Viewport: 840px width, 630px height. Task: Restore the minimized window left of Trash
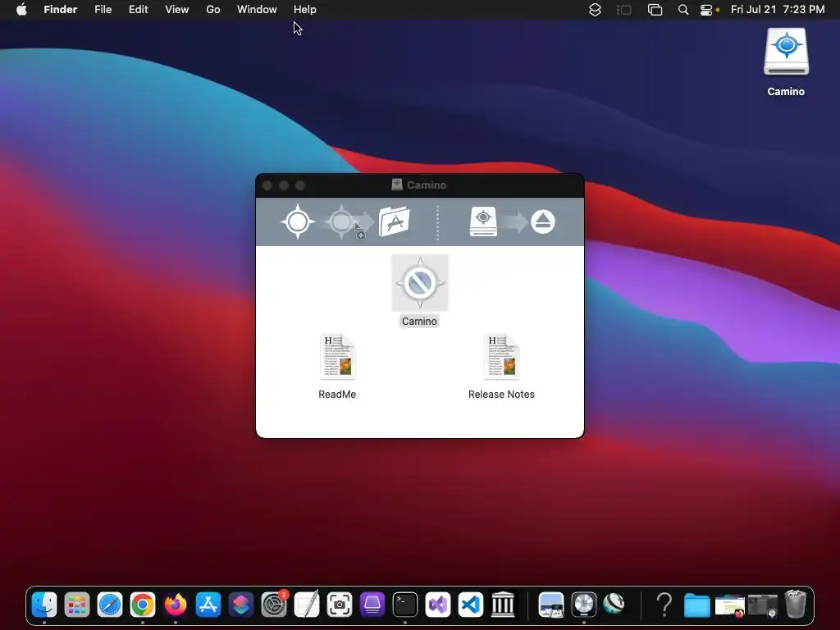coord(763,605)
